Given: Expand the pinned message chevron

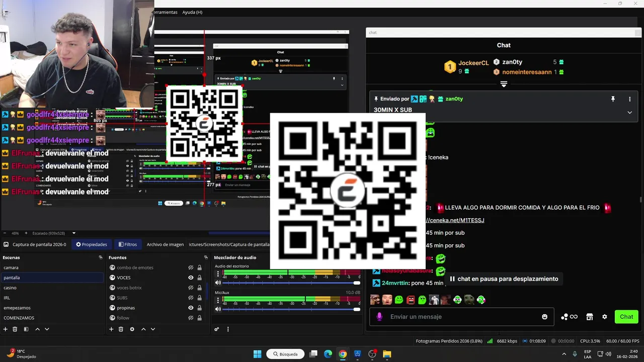Looking at the screenshot, I should [x=629, y=112].
